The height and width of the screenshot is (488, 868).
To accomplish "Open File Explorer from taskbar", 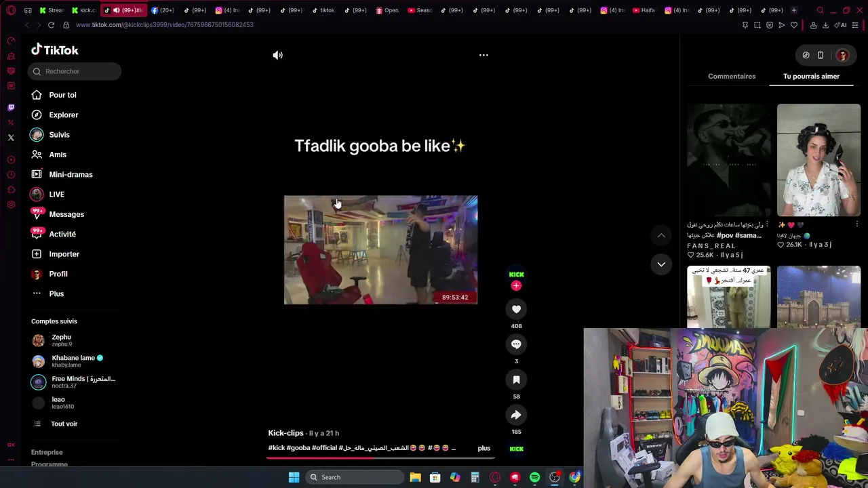I will (415, 477).
